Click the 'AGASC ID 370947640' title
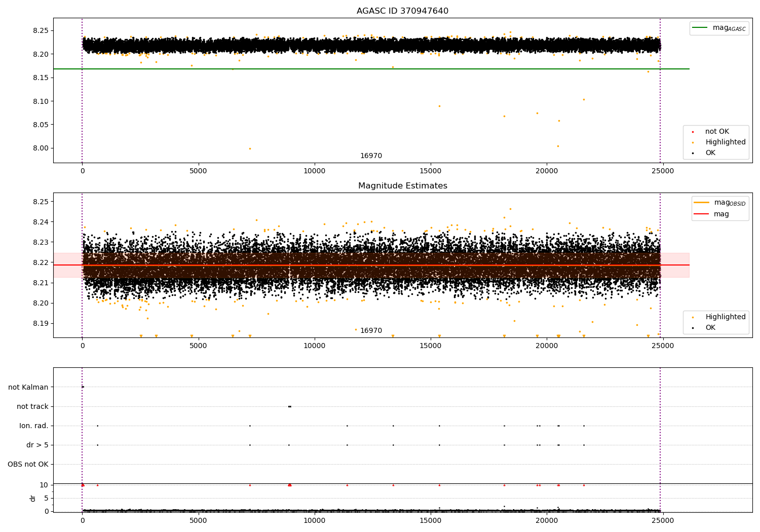Screen dimensions: 760x532 pos(402,11)
